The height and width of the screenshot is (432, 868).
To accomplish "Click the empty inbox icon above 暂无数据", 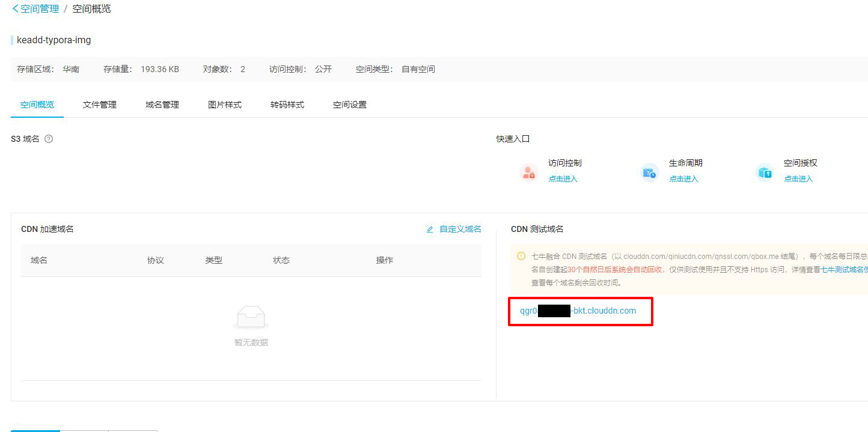I will (251, 317).
